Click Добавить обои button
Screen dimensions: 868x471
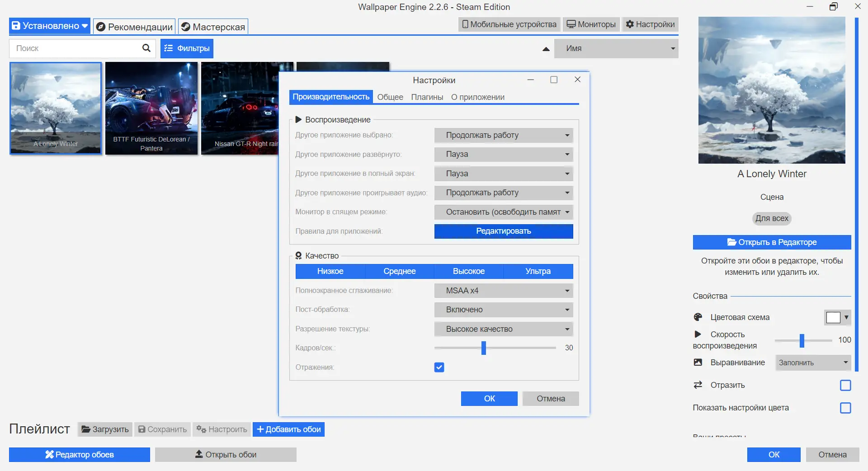pyautogui.click(x=288, y=429)
